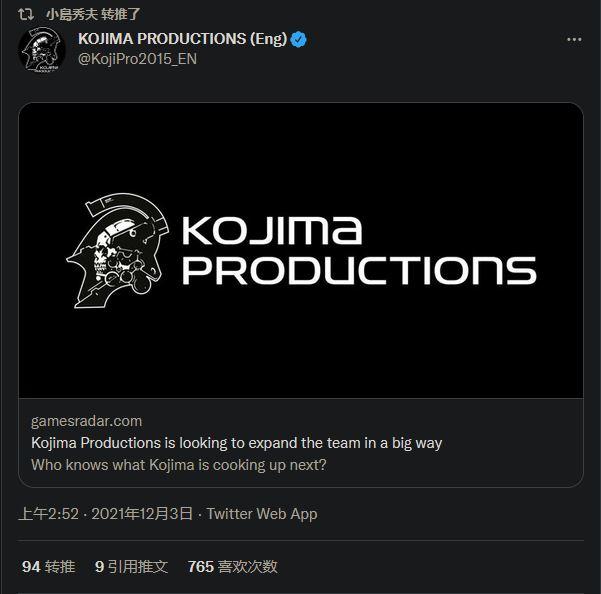The image size is (601, 594).
Task: Click the Kojima Productions profile avatar
Action: tap(41, 50)
